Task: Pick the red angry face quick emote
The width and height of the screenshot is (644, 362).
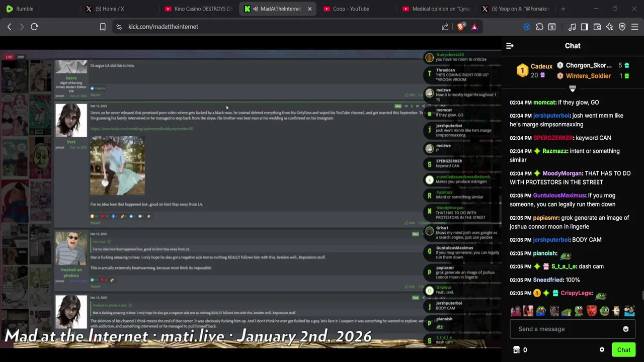Action: click(x=592, y=311)
